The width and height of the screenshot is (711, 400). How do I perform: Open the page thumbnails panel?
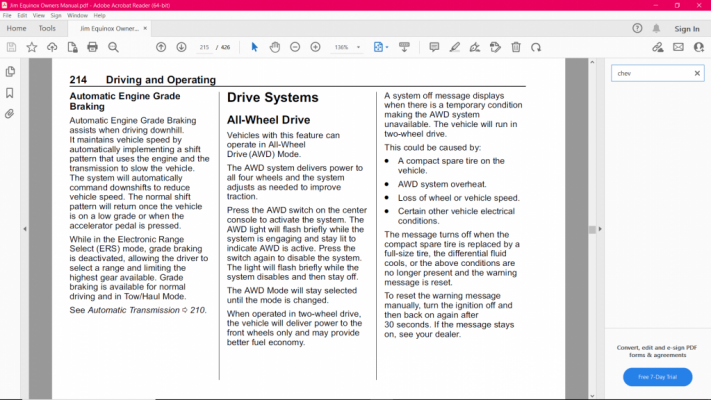10,72
